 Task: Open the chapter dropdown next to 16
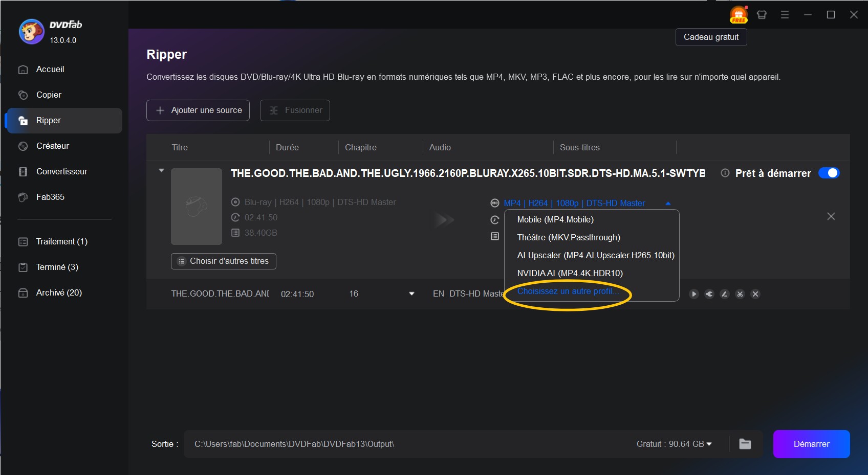point(411,293)
